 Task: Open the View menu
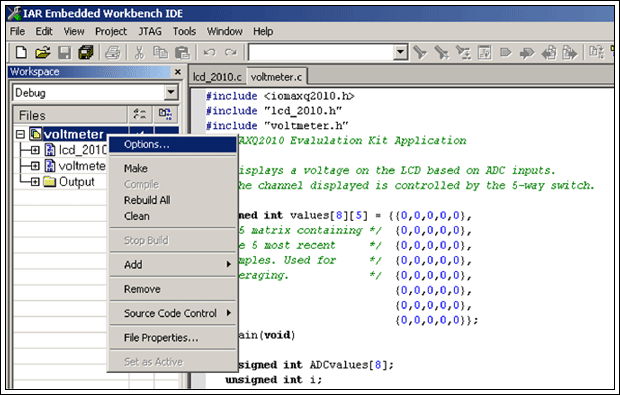point(74,31)
